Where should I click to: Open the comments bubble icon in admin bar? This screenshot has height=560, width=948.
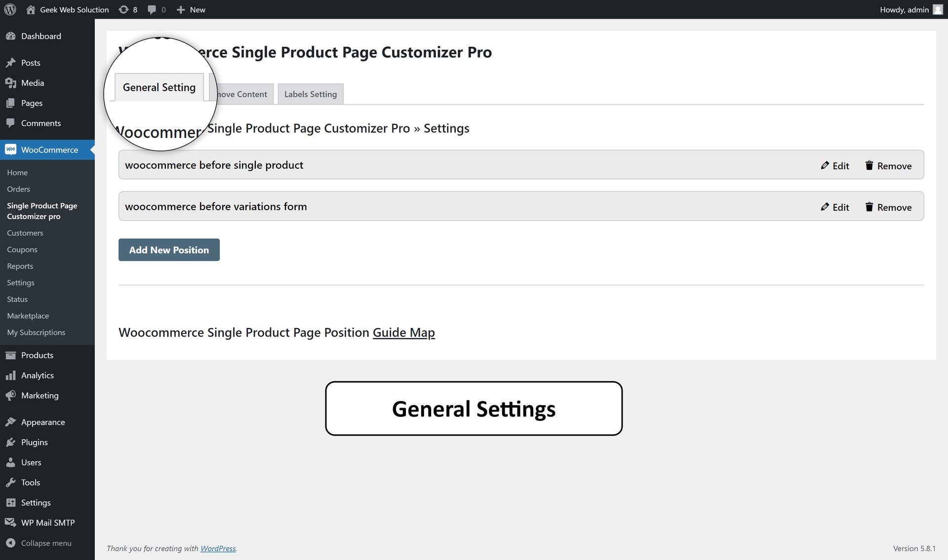(x=152, y=9)
